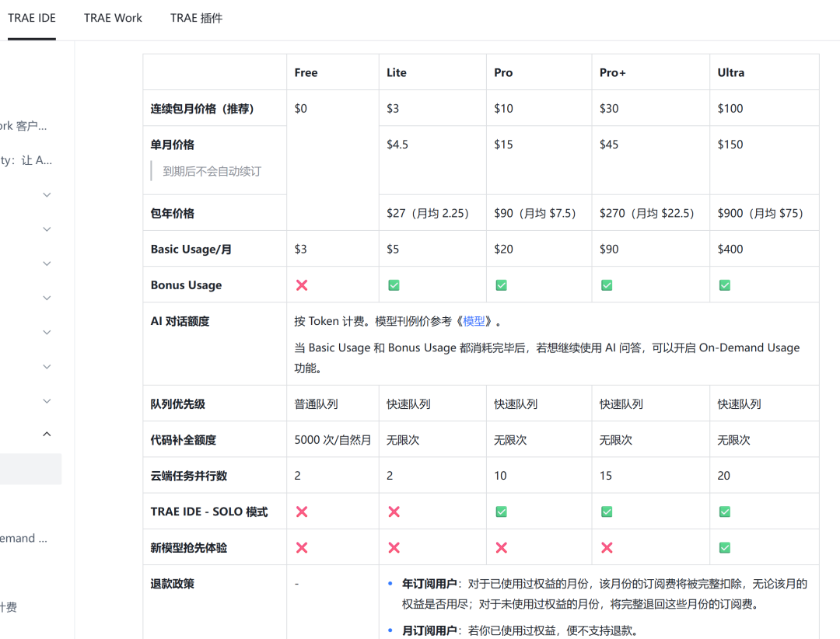
Task: Click the $150 Ultra single-month price
Action: (x=730, y=144)
